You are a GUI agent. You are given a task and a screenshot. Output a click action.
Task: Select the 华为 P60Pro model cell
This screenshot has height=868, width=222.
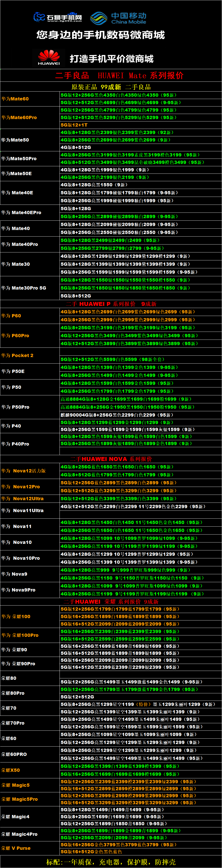click(x=30, y=336)
